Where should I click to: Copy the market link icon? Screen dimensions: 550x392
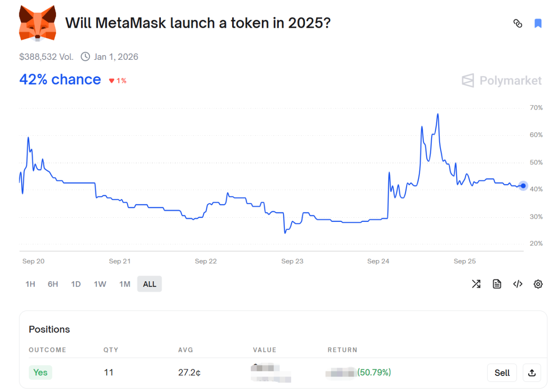517,24
